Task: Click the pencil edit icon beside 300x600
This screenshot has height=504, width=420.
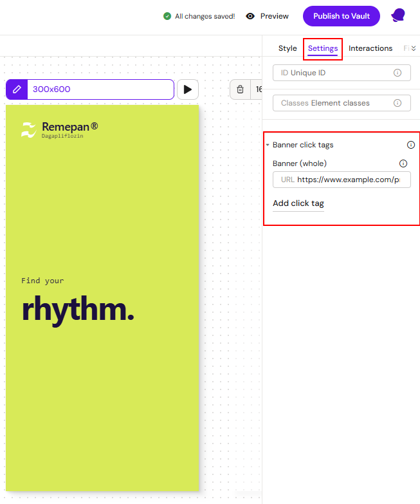Action: tap(17, 89)
